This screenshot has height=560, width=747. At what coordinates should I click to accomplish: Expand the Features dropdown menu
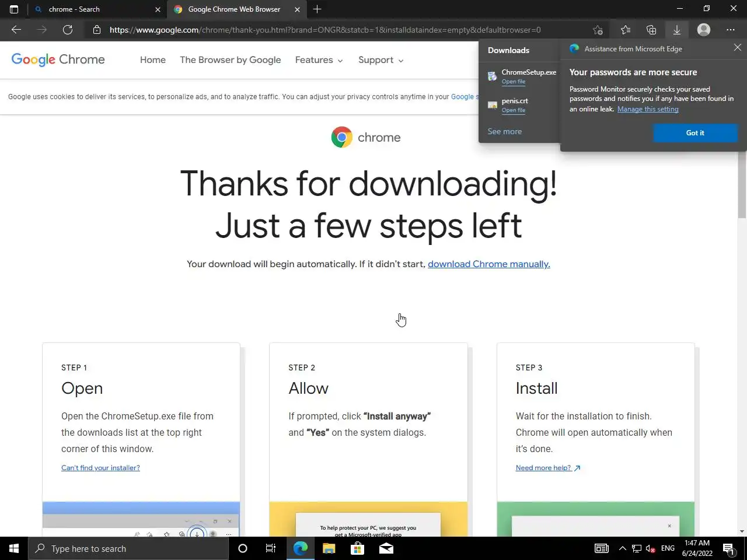[x=319, y=60]
